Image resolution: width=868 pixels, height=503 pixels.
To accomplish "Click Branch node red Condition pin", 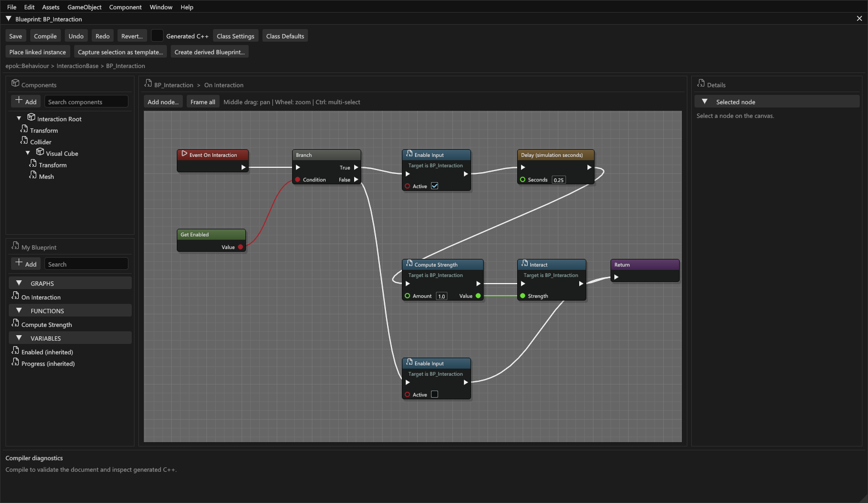I will coord(298,179).
